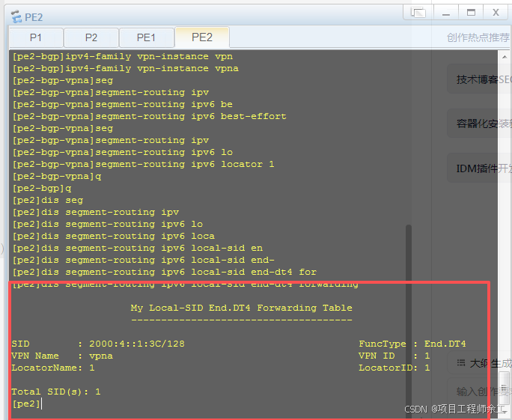Click the PE2 window title icon
This screenshot has height=420, width=512.
tap(16, 16)
